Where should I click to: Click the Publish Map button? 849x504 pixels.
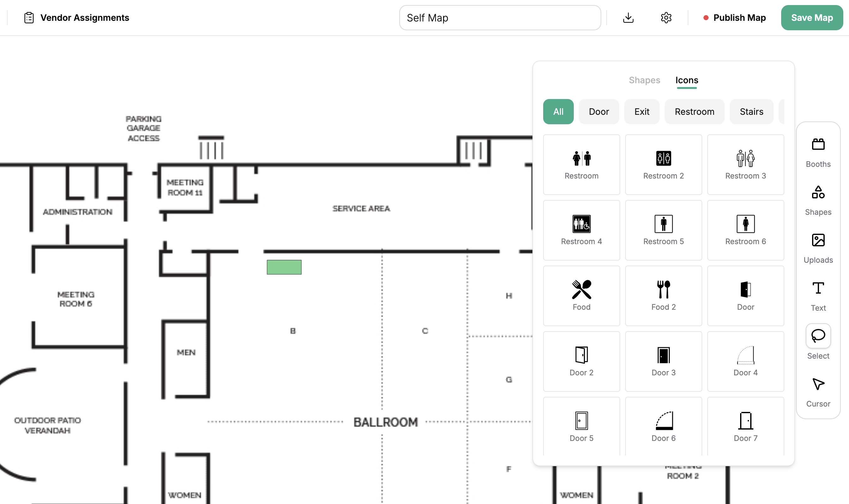734,18
